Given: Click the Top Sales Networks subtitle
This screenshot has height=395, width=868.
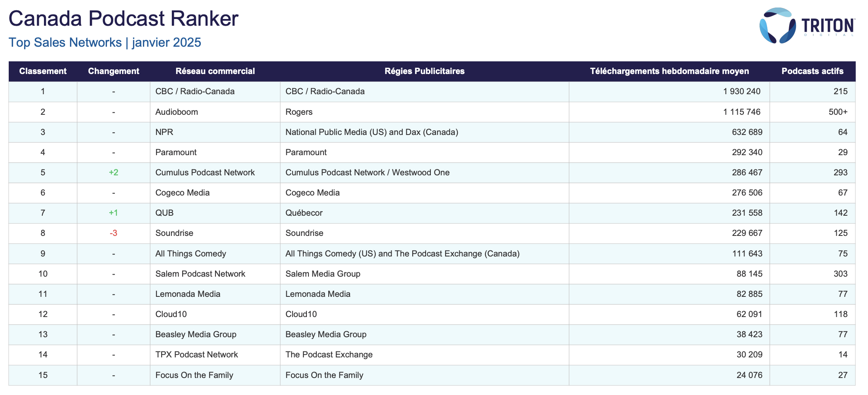Looking at the screenshot, I should point(105,42).
